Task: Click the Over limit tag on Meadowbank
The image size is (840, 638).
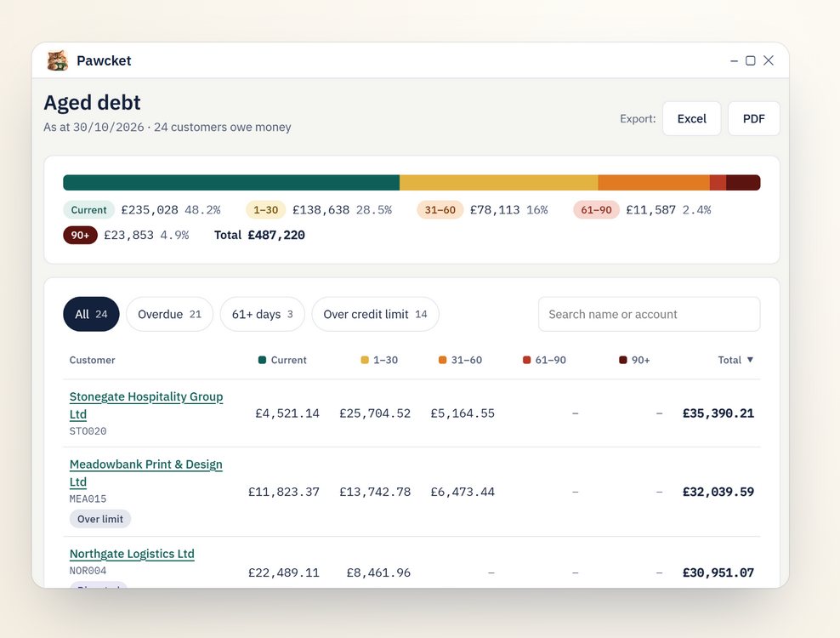Action: [100, 519]
